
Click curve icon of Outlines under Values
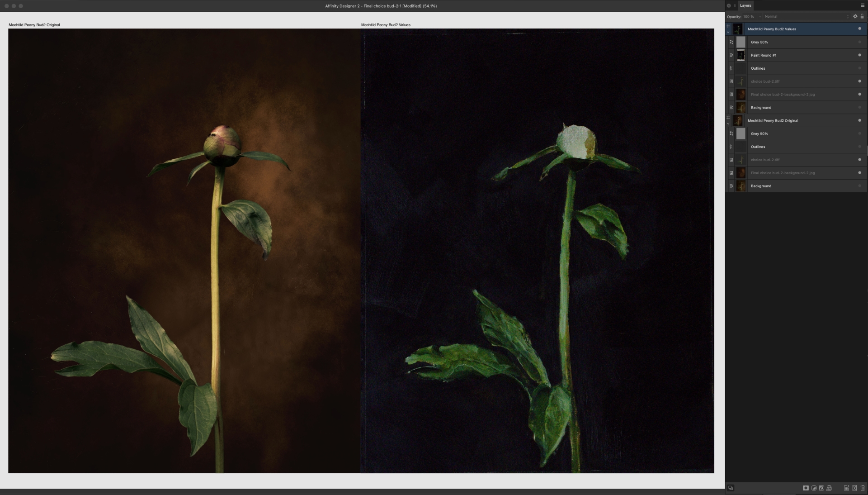tap(731, 68)
